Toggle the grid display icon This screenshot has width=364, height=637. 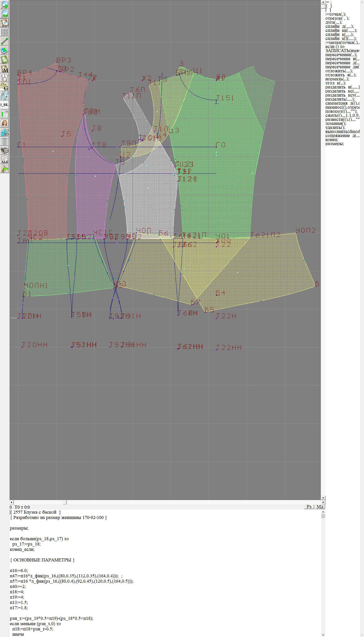tap(5, 32)
